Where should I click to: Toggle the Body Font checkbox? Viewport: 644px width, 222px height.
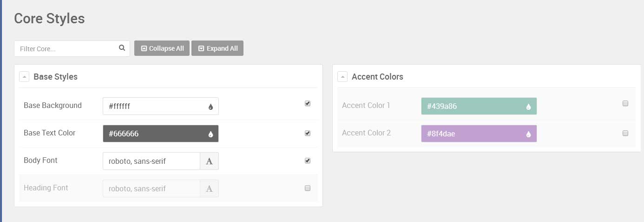[308, 161]
